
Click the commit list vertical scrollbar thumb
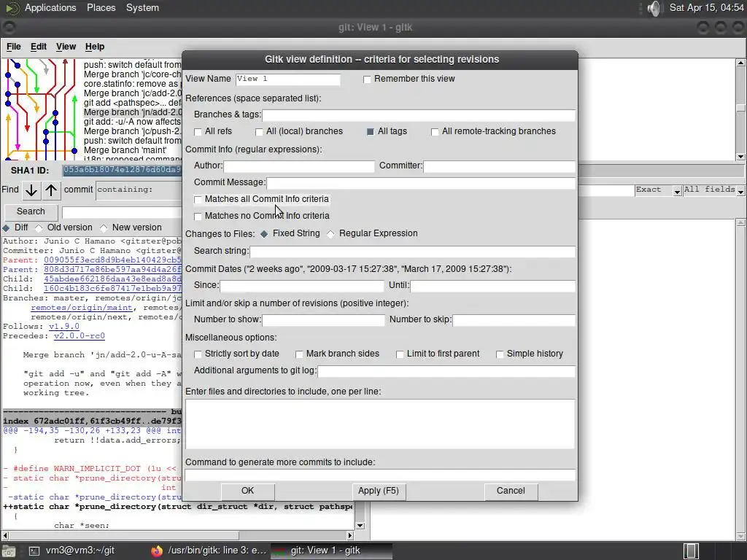740,108
